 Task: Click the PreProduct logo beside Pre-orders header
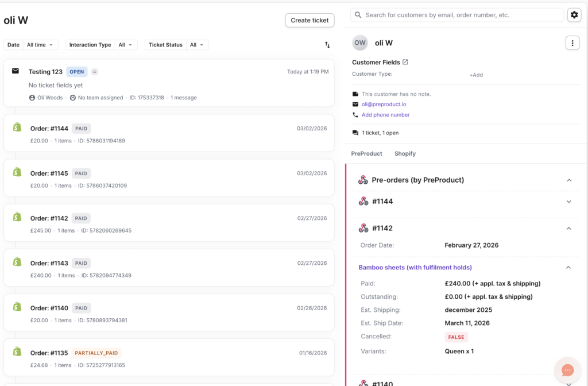362,180
